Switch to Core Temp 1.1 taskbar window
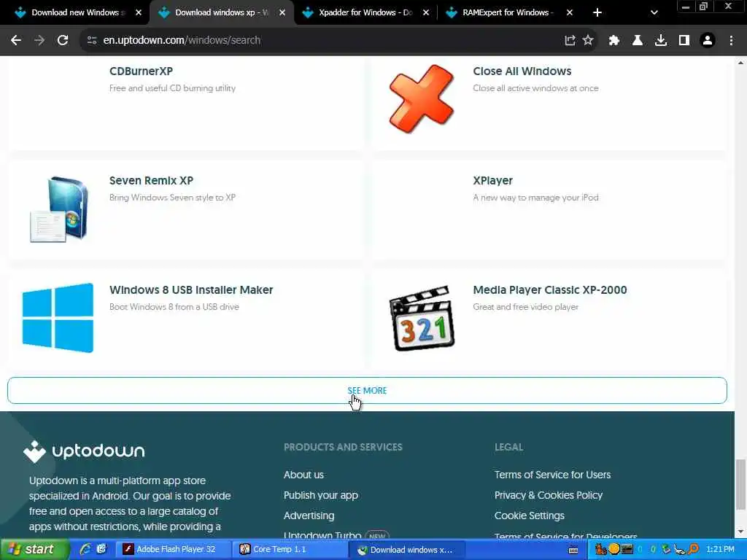The image size is (747, 560). click(x=289, y=549)
